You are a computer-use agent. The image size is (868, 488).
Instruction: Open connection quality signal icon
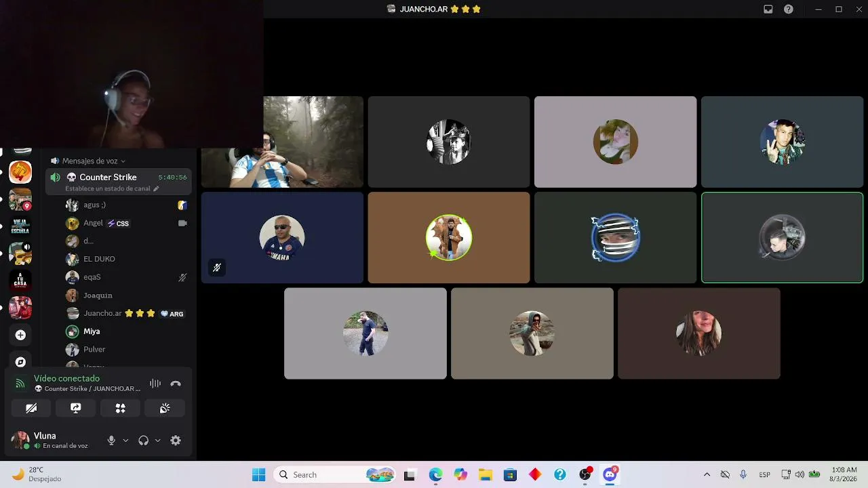click(x=20, y=384)
